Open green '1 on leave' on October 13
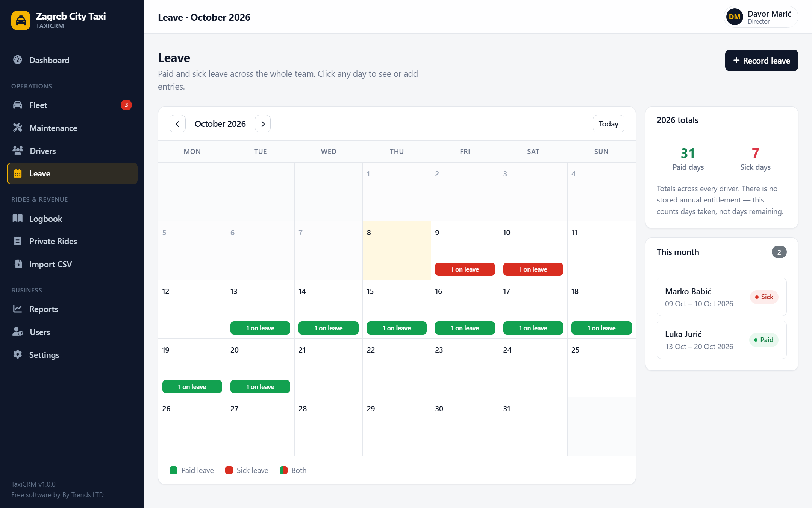812x508 pixels. point(260,328)
